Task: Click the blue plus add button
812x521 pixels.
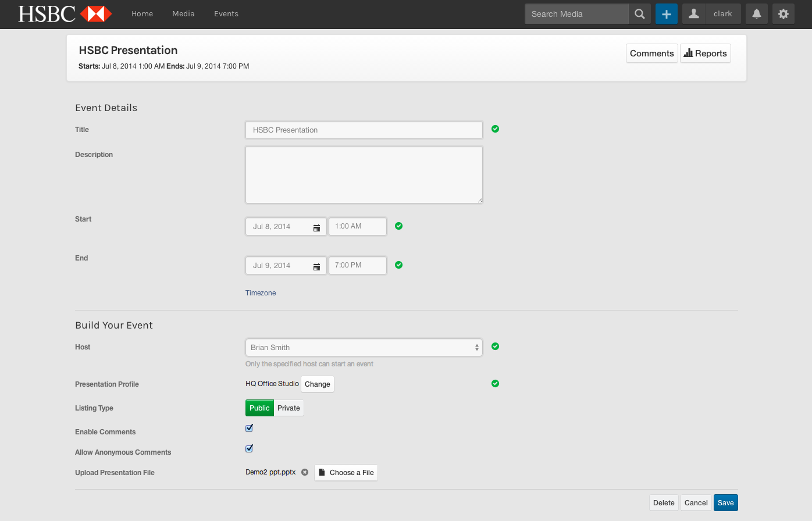Action: pos(667,14)
